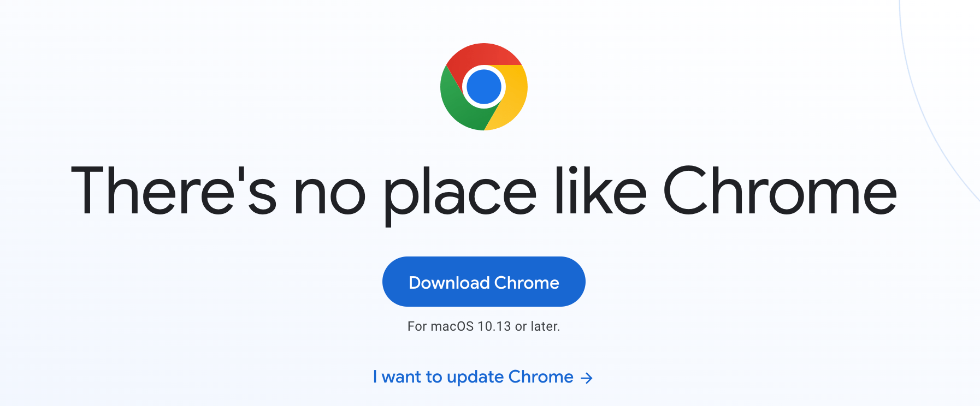Click the word "no" in the headline
980x406 pixels.
tap(329, 195)
